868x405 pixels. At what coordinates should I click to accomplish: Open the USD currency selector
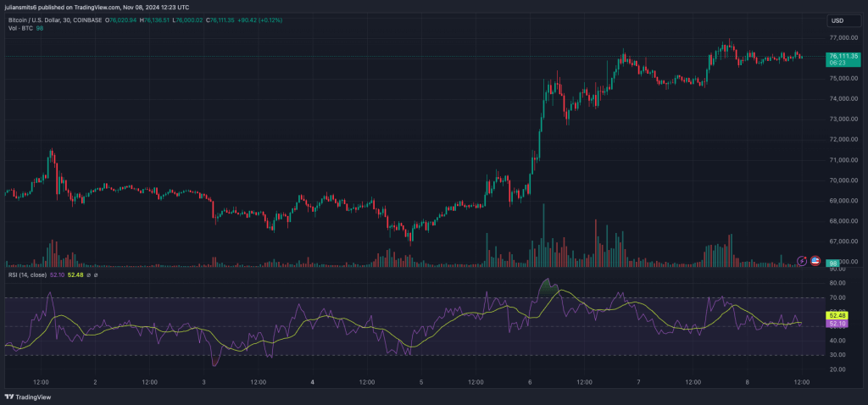click(x=837, y=20)
